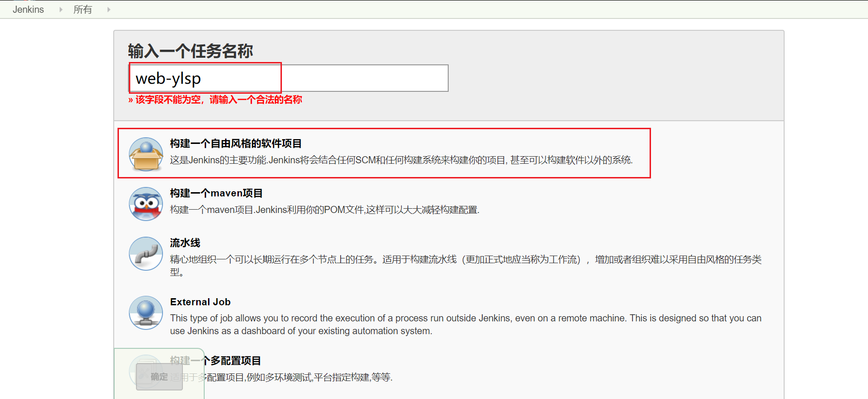The height and width of the screenshot is (399, 868).
Task: Click the multi-configuration project description
Action: 281,377
